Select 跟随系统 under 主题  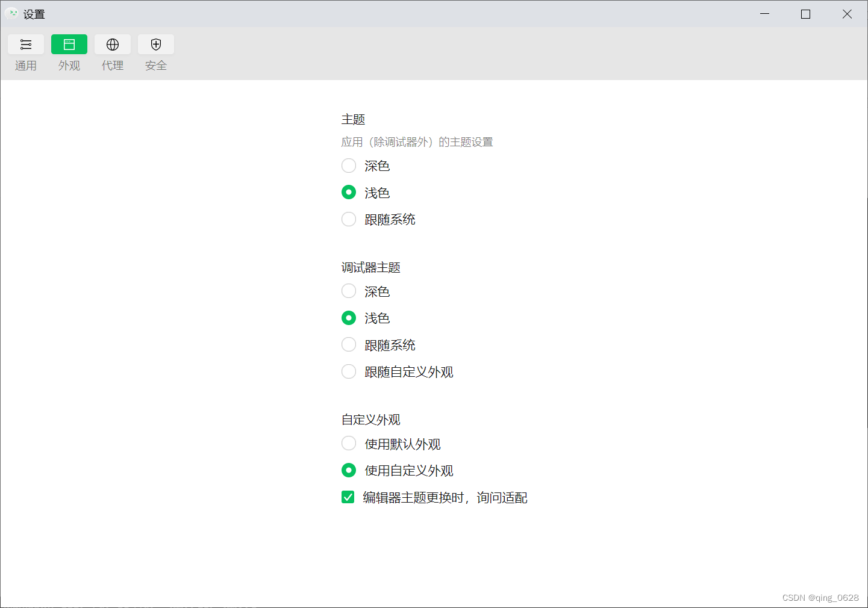(349, 219)
